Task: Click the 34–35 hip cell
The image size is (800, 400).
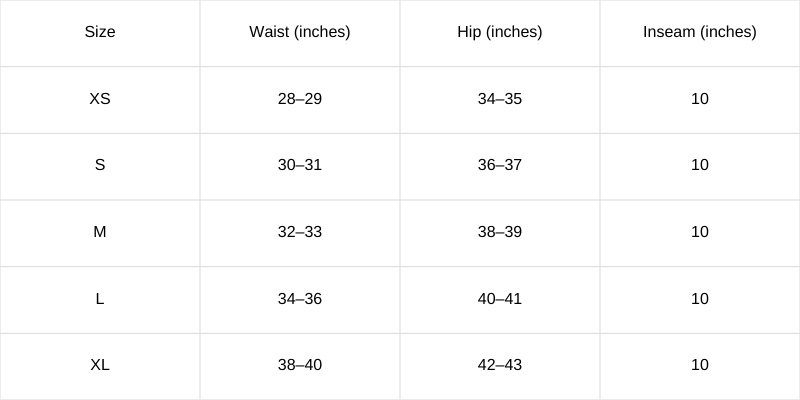Action: coord(500,99)
